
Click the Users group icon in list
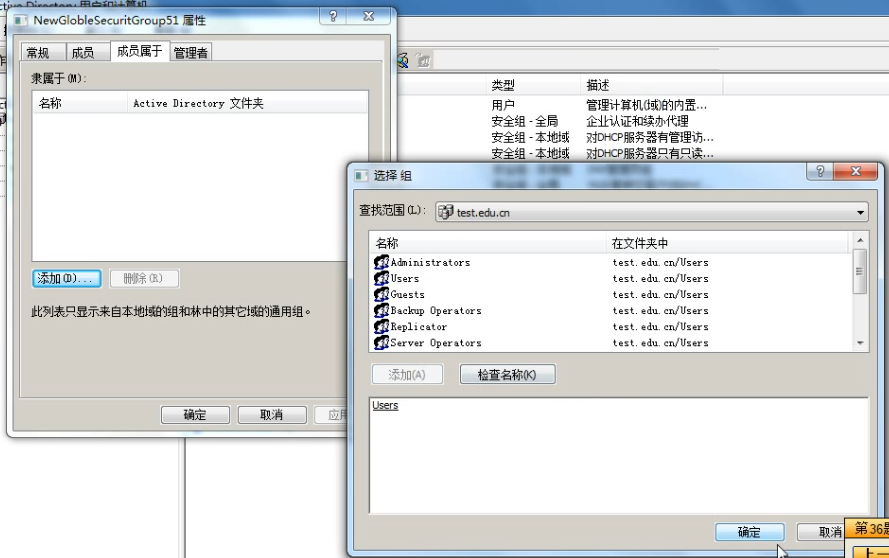pyautogui.click(x=381, y=279)
